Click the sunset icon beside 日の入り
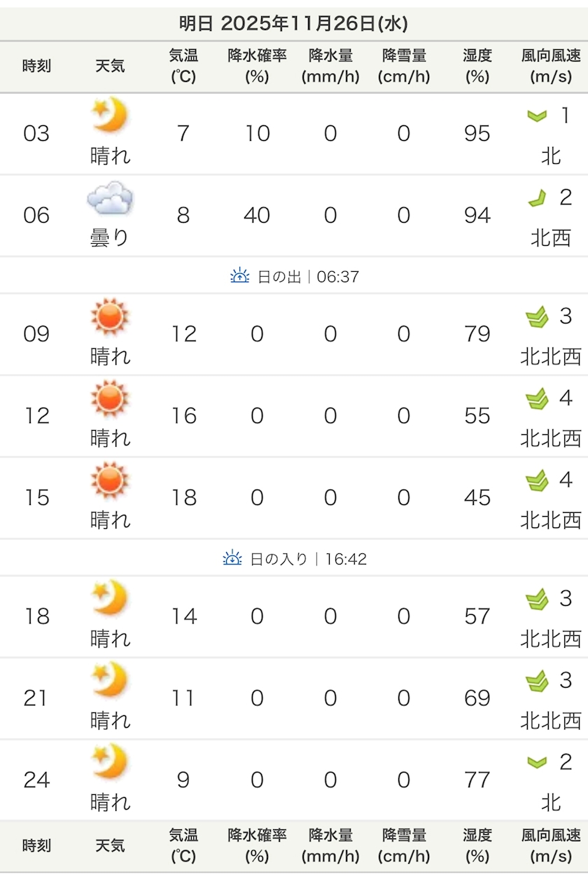This screenshot has height=886, width=588. pos(232,559)
